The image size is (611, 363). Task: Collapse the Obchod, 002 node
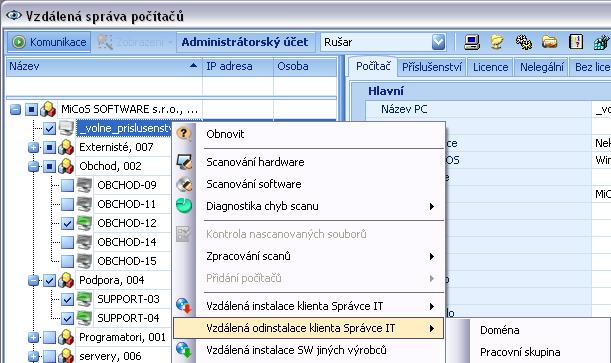(x=34, y=167)
